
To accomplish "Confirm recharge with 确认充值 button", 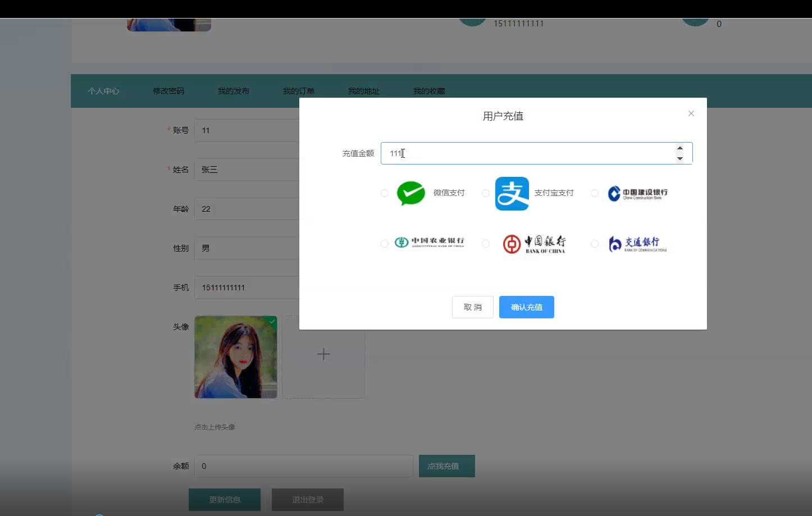I will (526, 307).
